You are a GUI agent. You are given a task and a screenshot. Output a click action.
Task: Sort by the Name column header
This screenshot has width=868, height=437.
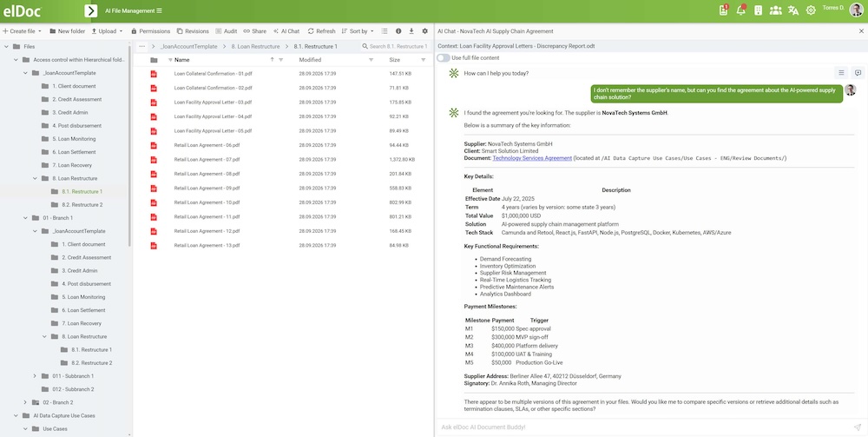[182, 60]
